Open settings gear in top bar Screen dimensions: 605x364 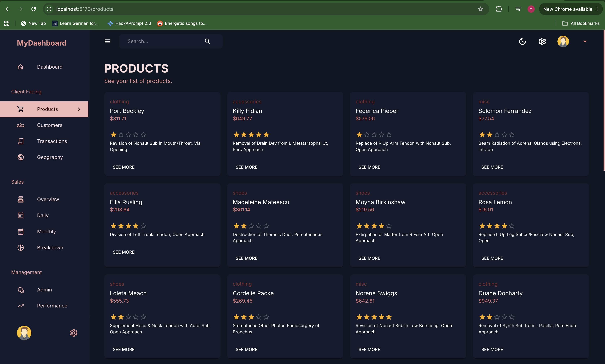[542, 41]
